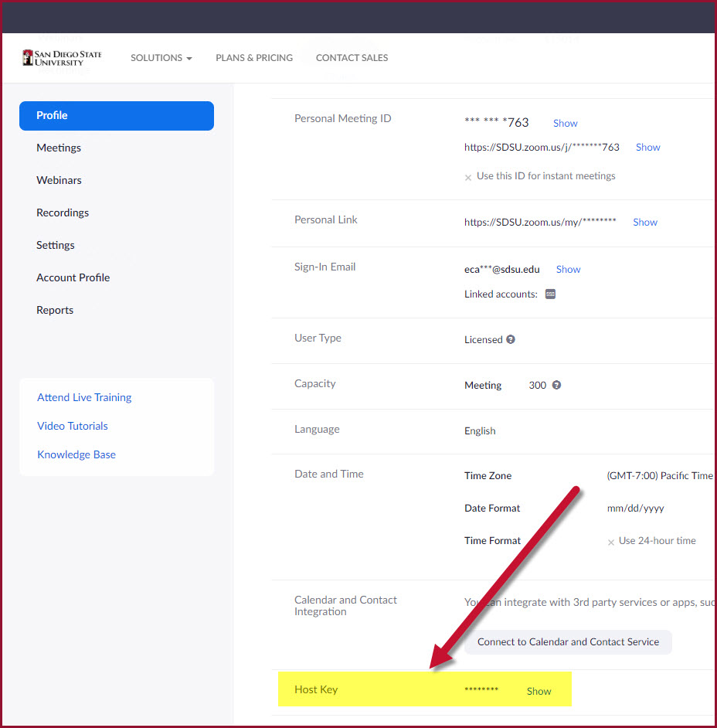Screen dimensions: 717x728
Task: Click the (GMT-7:00) Pacific Time value
Action: tap(660, 476)
